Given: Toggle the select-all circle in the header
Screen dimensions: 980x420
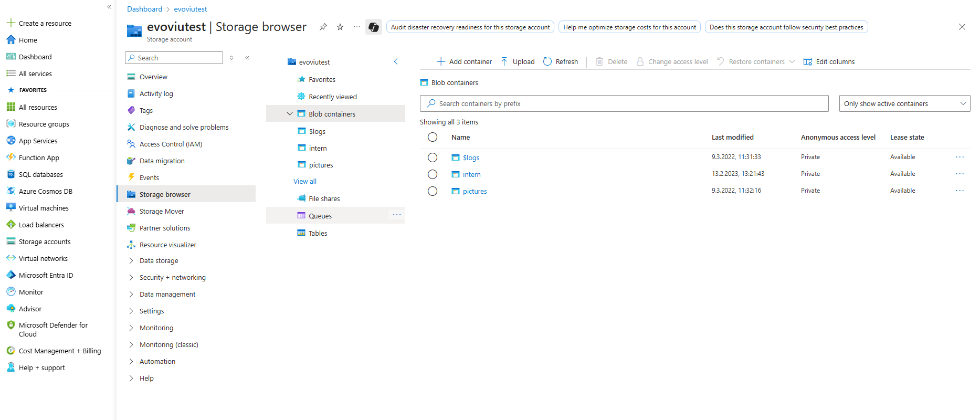Looking at the screenshot, I should click(433, 137).
